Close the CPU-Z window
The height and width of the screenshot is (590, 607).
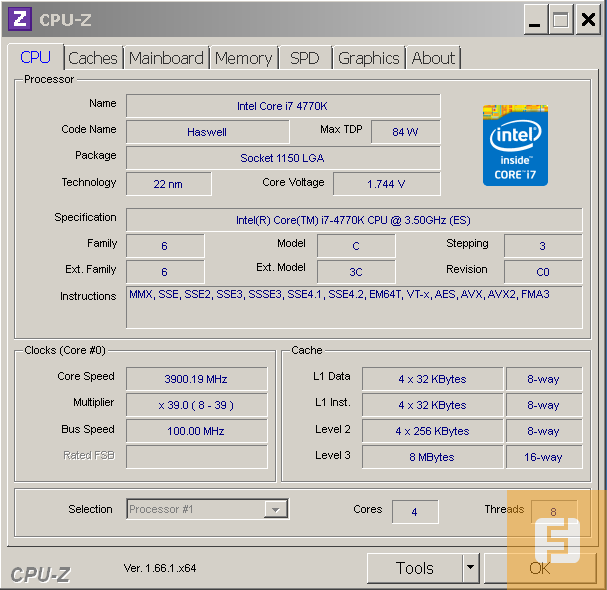pos(588,19)
